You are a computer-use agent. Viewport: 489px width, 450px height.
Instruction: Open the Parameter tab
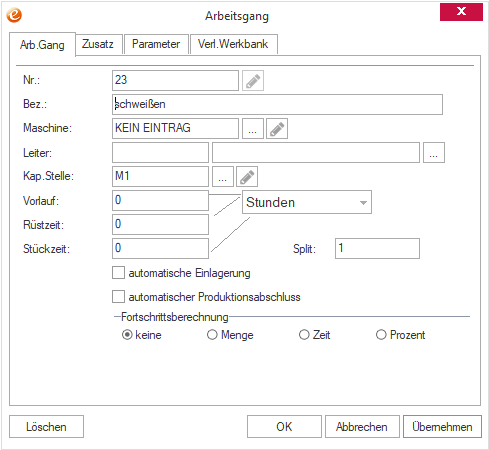point(156,44)
